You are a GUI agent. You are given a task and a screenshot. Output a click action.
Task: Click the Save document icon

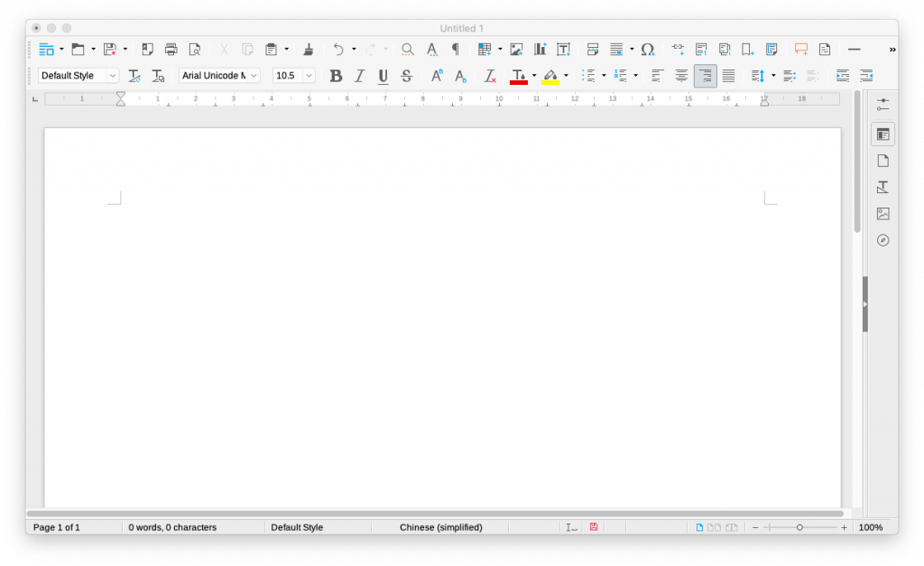tap(109, 50)
